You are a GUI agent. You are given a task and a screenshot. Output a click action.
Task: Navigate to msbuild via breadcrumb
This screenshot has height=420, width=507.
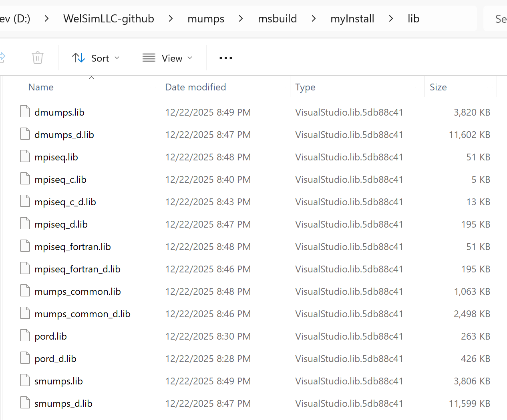(x=277, y=18)
